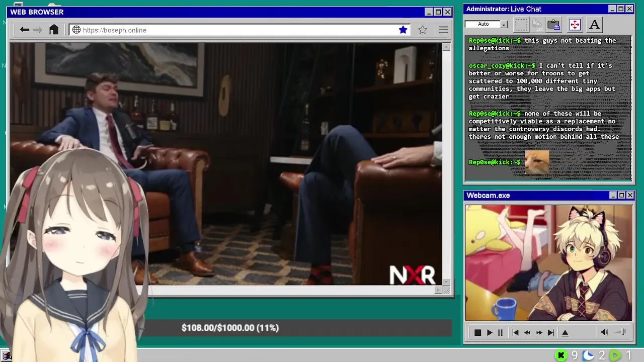Click the boseph.online address field
This screenshot has width=644, height=362.
tap(239, 30)
